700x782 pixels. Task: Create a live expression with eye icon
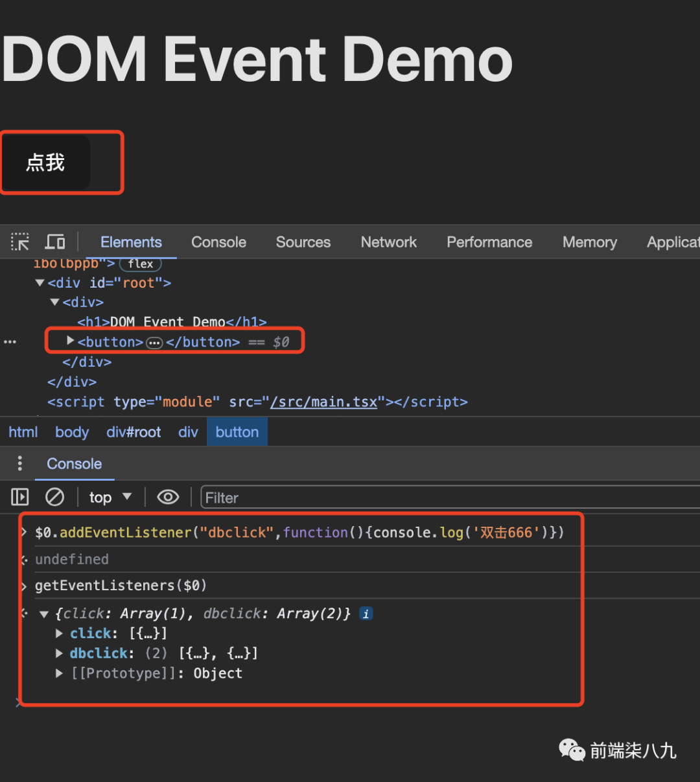[168, 497]
